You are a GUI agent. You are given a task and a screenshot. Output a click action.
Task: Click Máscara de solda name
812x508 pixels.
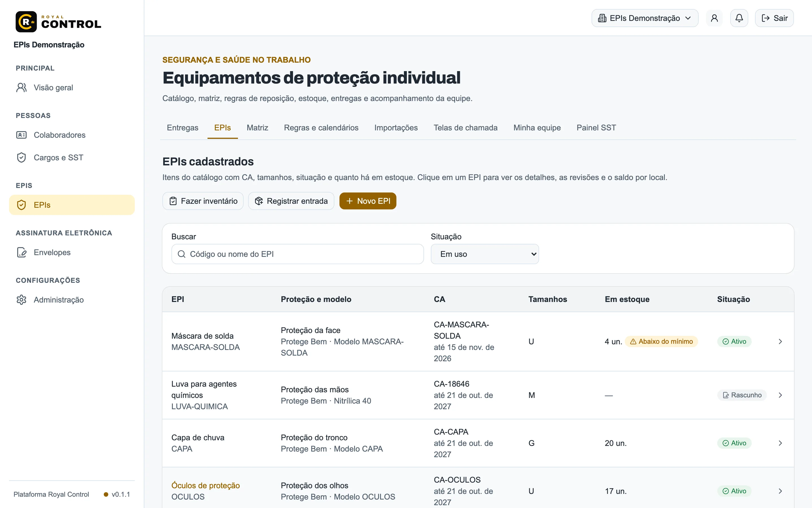[202, 336]
